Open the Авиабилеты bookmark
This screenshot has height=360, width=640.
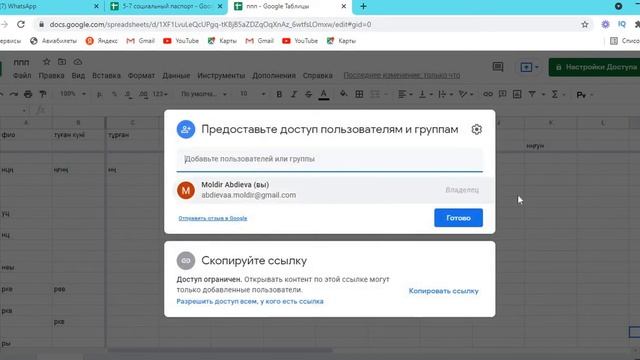(x=53, y=41)
